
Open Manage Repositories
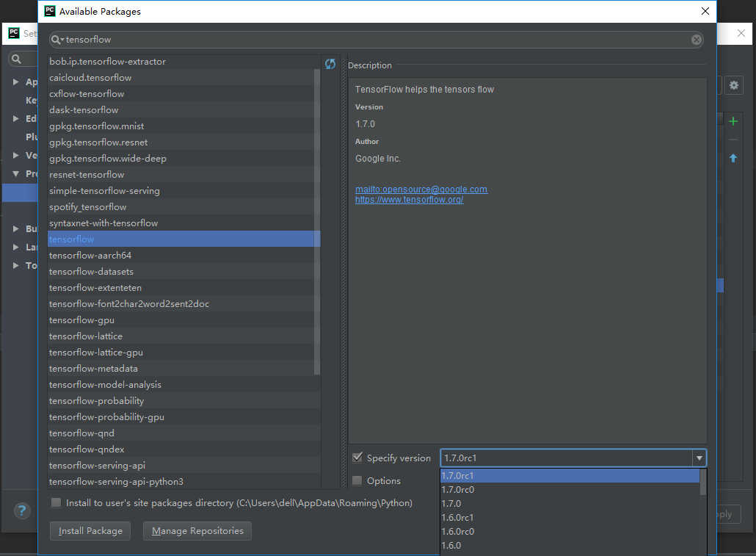point(197,531)
